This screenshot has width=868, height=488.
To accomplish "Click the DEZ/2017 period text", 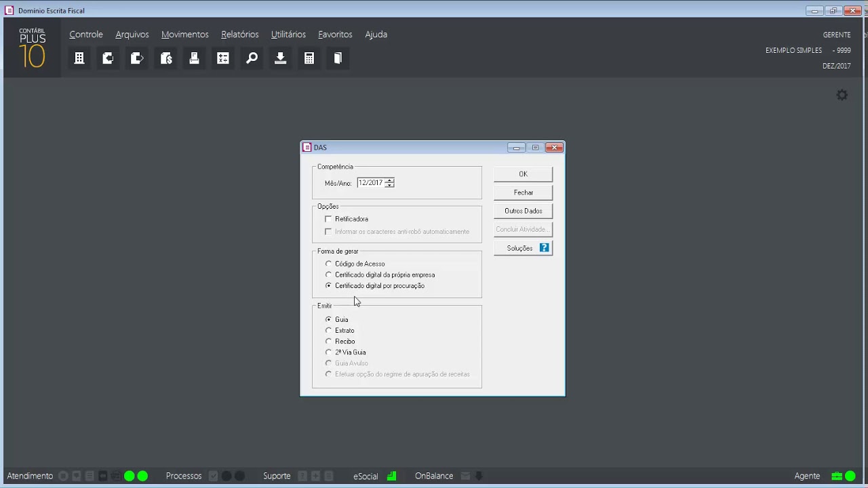I will (837, 66).
